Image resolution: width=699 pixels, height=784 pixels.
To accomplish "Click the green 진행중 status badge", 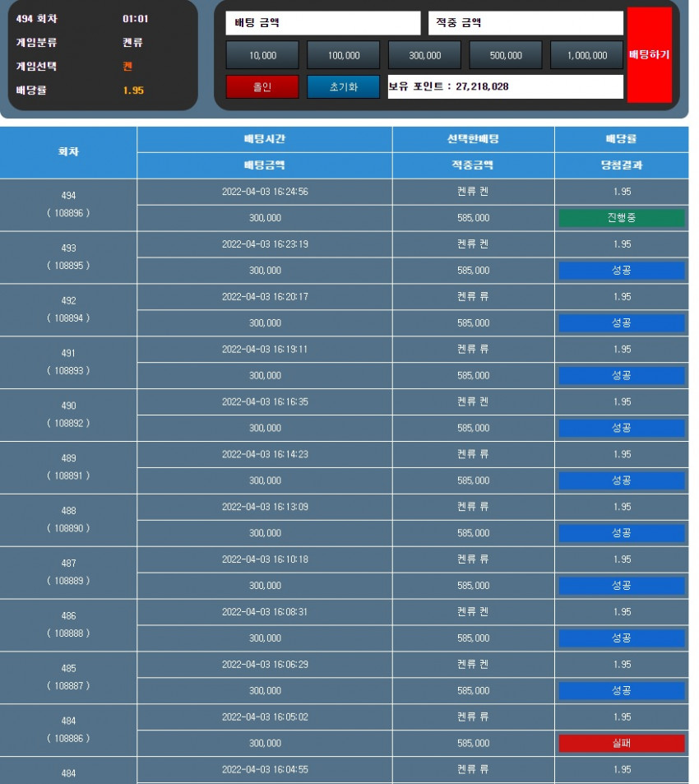I will pyautogui.click(x=622, y=218).
